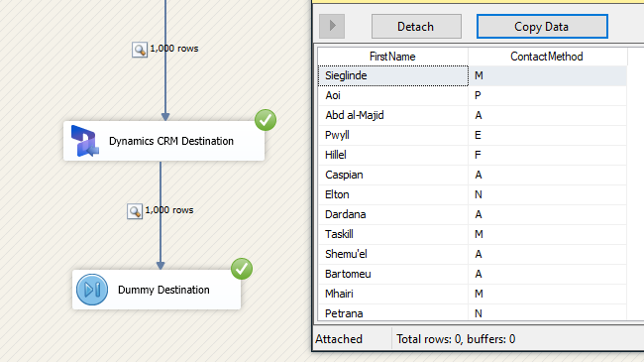Select the Bartomeu cell
This screenshot has width=644, height=362.
393,274
